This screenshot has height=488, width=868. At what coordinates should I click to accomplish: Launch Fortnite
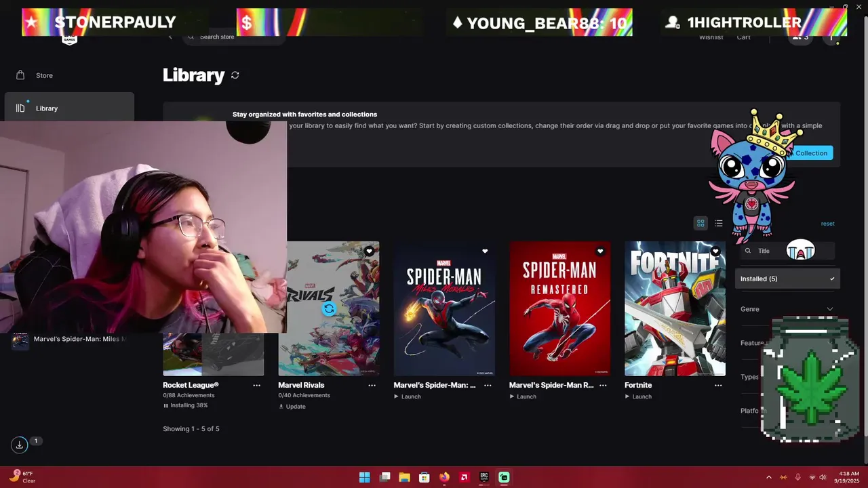(x=638, y=396)
